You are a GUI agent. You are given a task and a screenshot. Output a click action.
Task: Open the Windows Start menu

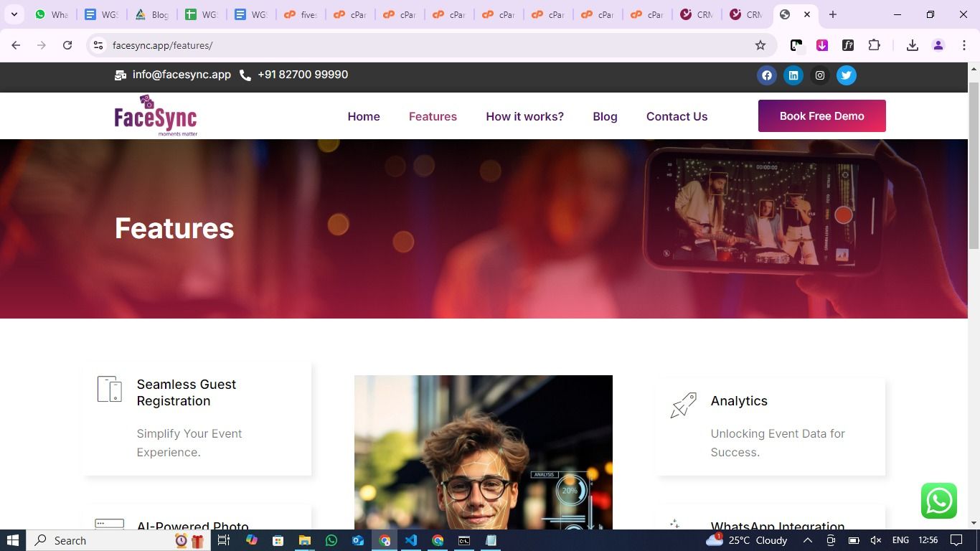pyautogui.click(x=12, y=540)
